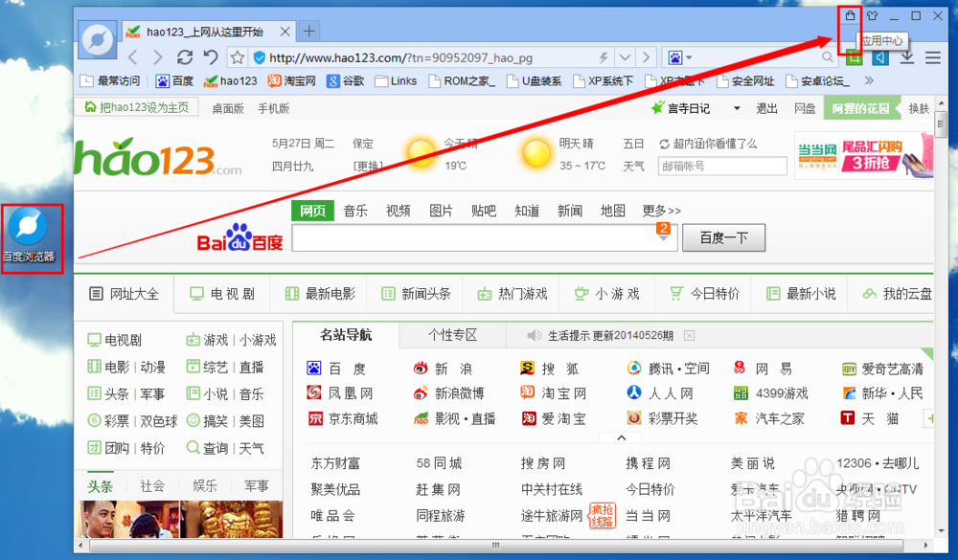Open the 今日特价 category
The height and width of the screenshot is (560, 958).
point(704,294)
